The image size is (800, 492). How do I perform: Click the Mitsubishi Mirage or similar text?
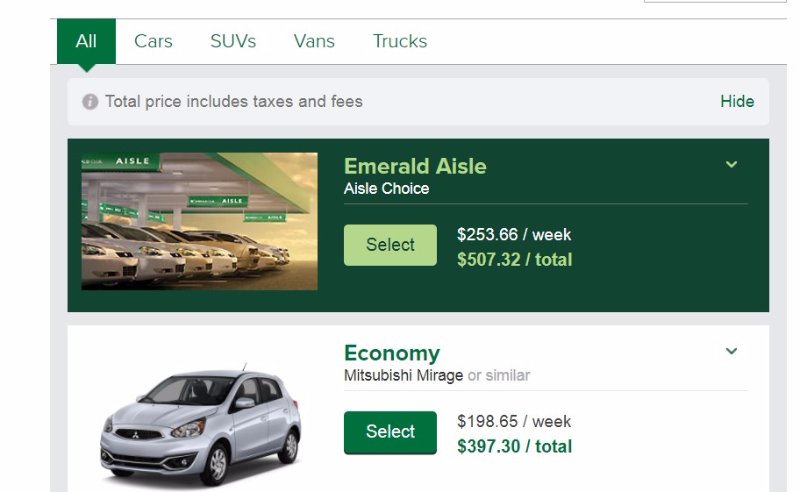[436, 376]
